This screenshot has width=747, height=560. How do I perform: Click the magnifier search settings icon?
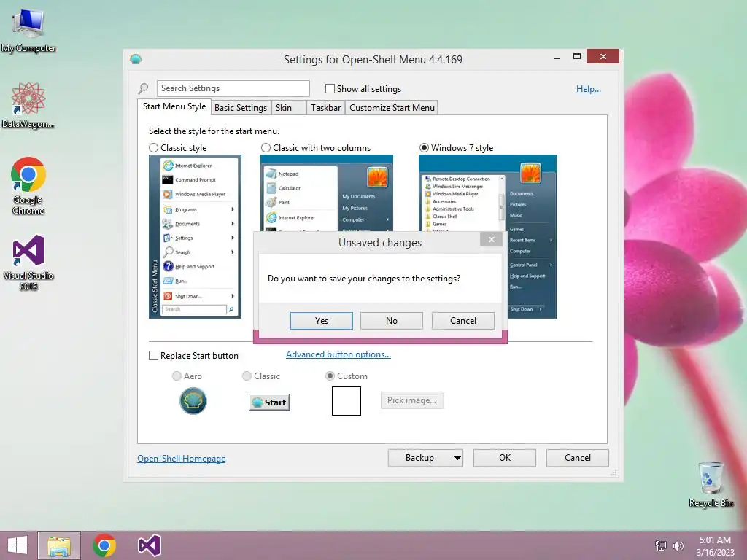(144, 88)
